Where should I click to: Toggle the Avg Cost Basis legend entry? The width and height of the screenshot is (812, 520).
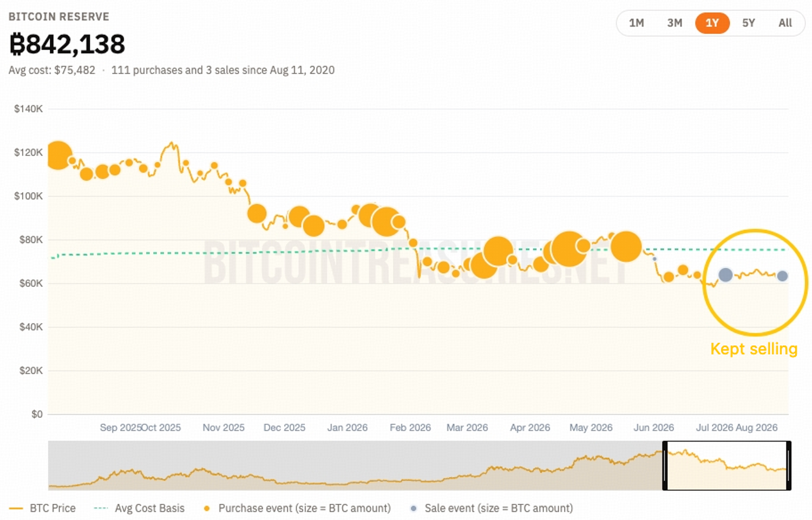[x=139, y=508]
